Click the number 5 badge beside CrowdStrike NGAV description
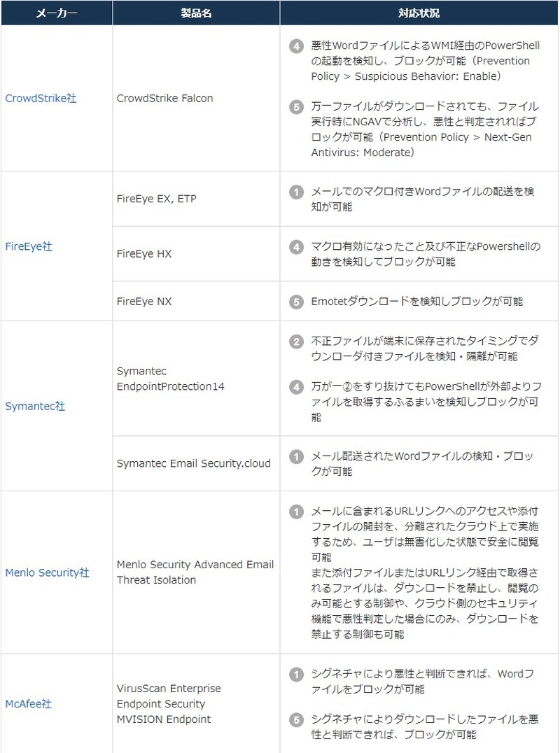 tap(297, 107)
